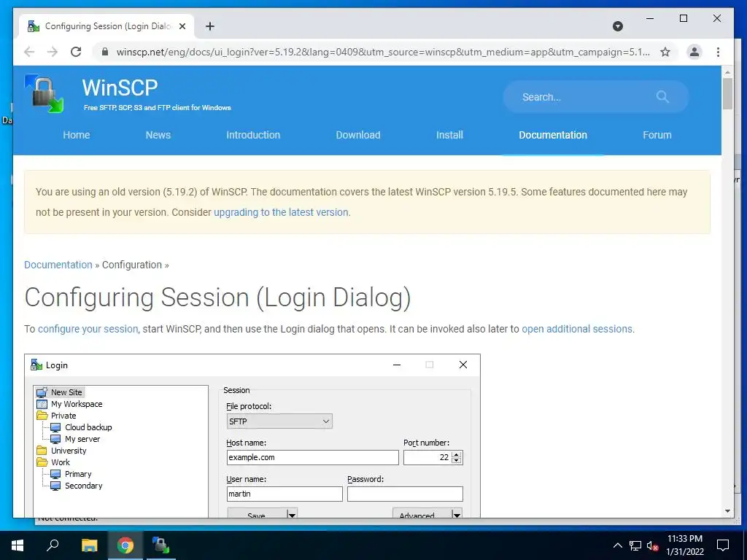Click the muted volume tray icon
Screen dimensions: 747x560
(x=652, y=545)
